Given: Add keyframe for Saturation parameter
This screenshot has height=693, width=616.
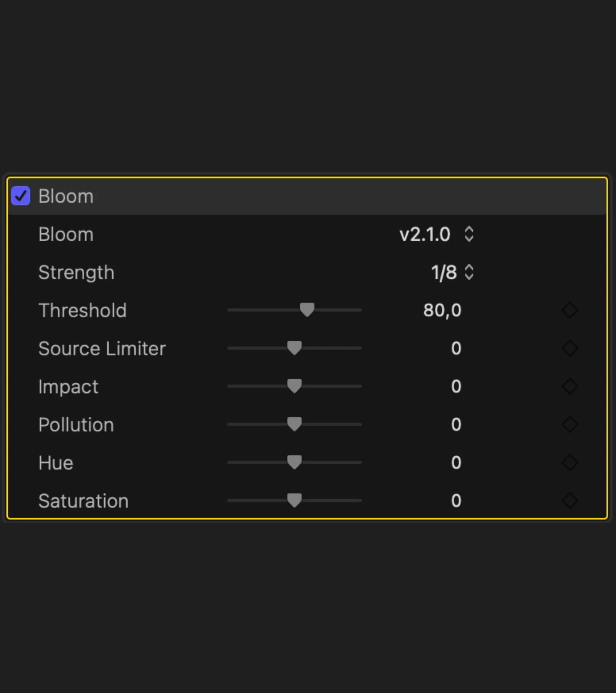Looking at the screenshot, I should 570,500.
